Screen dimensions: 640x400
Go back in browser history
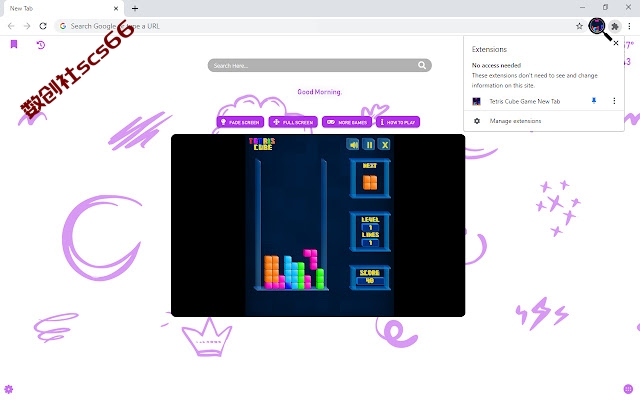point(11,26)
